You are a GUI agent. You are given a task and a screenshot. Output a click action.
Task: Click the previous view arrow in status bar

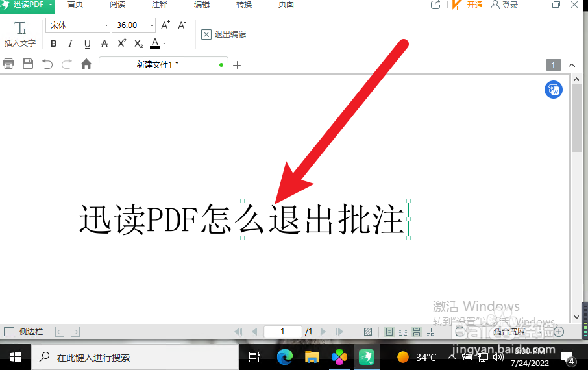coord(60,332)
